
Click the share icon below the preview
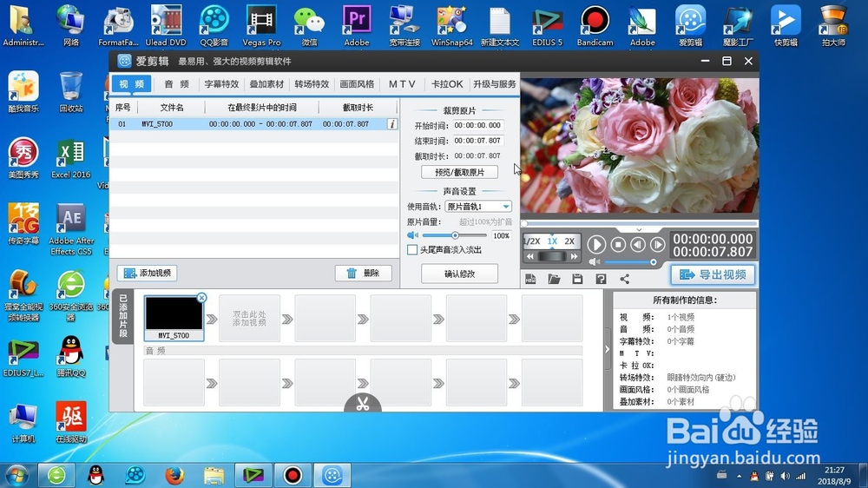pyautogui.click(x=624, y=279)
